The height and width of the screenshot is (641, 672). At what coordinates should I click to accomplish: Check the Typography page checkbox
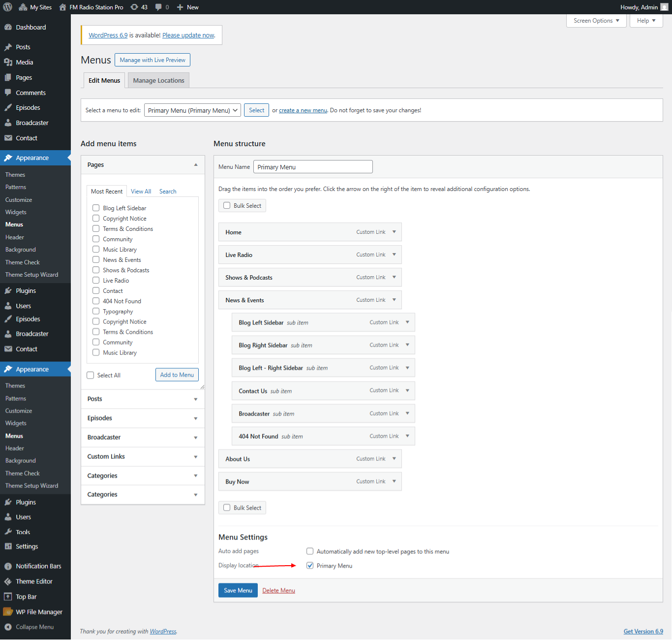[96, 311]
